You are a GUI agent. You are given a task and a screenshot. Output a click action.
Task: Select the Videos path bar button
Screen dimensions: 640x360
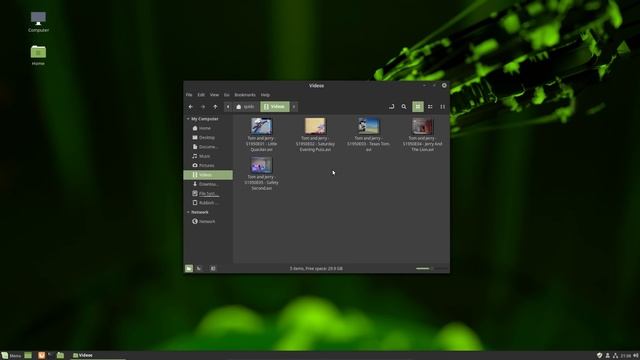275,107
